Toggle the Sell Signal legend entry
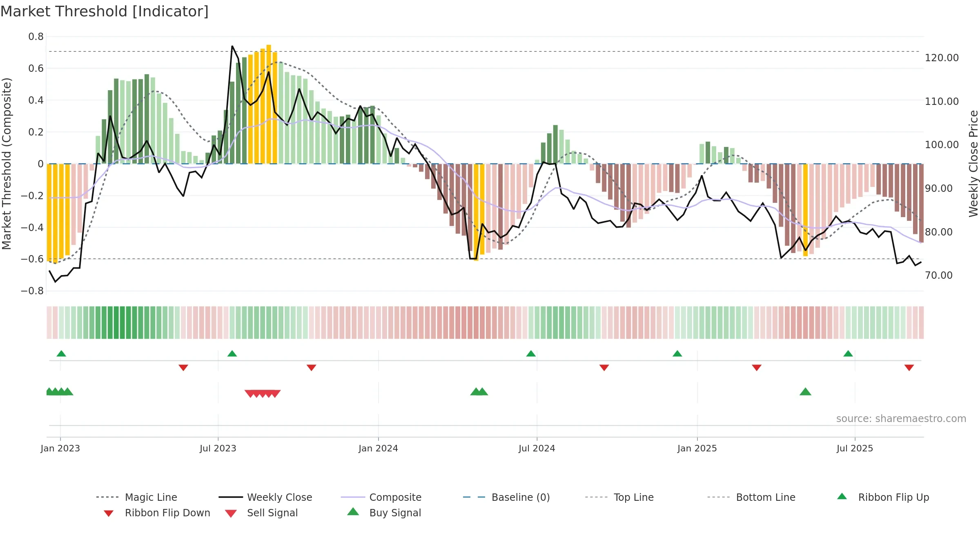This screenshot has height=551, width=980. (x=261, y=513)
